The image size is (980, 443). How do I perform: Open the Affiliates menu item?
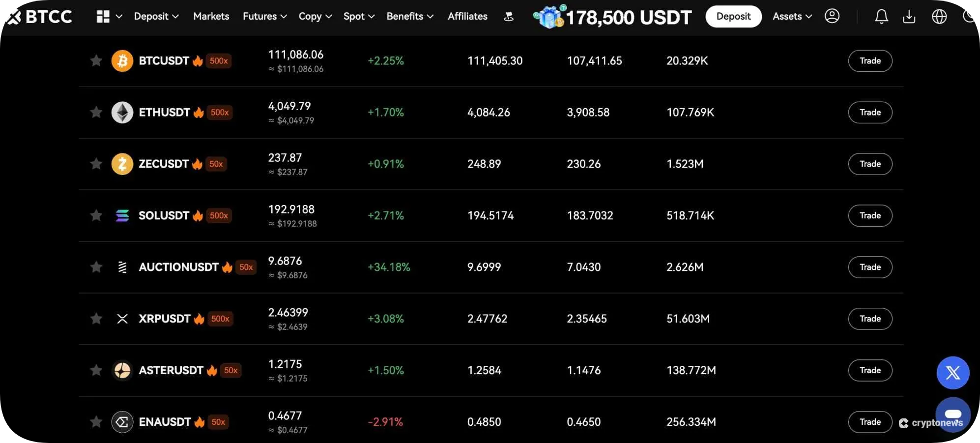(x=467, y=16)
